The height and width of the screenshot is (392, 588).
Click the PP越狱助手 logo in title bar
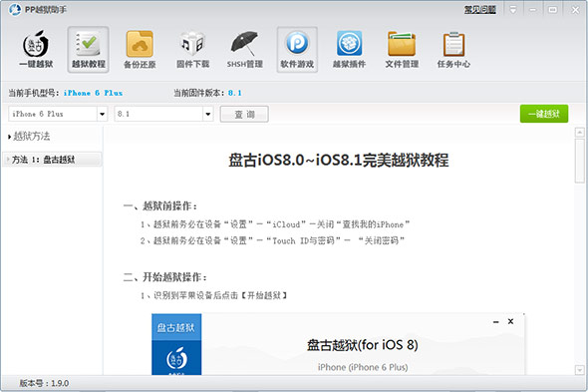click(x=15, y=9)
